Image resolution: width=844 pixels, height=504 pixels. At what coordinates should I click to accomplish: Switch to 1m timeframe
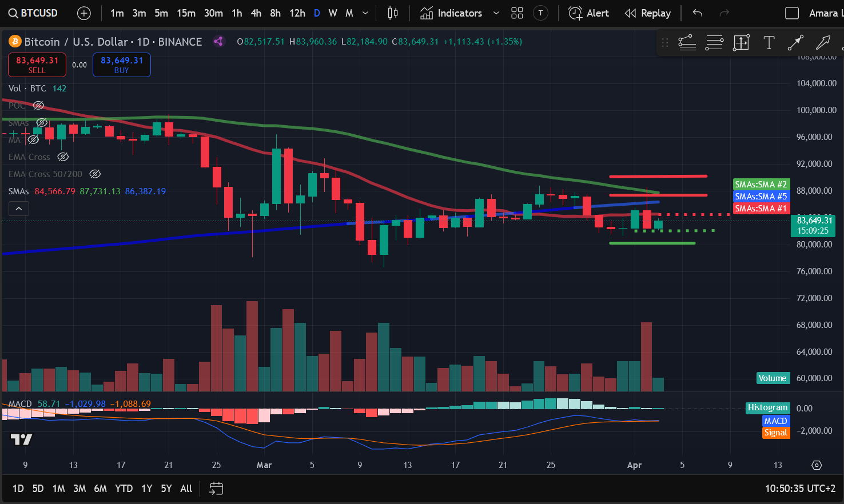click(117, 13)
